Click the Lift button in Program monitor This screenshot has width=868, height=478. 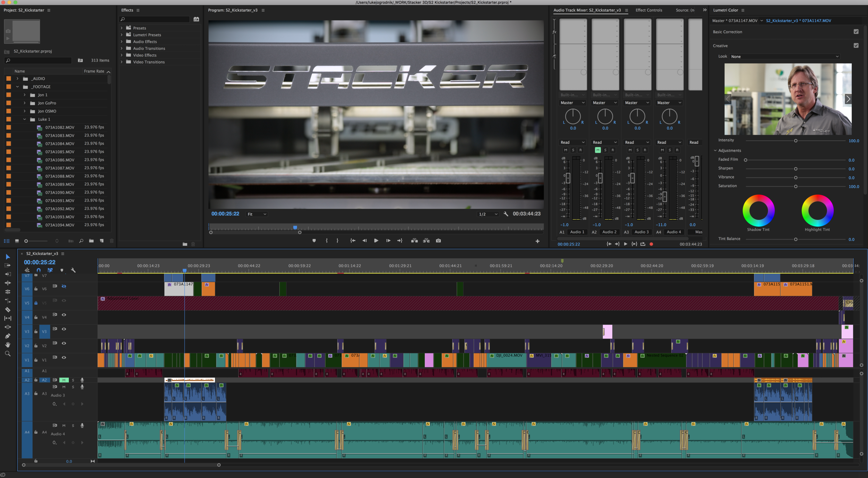click(x=415, y=241)
